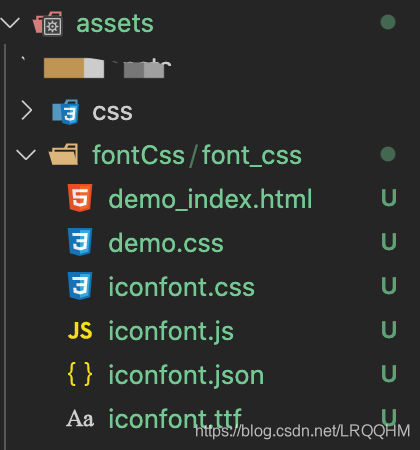Expand the css folder chevron
This screenshot has width=420, height=450.
(x=27, y=111)
